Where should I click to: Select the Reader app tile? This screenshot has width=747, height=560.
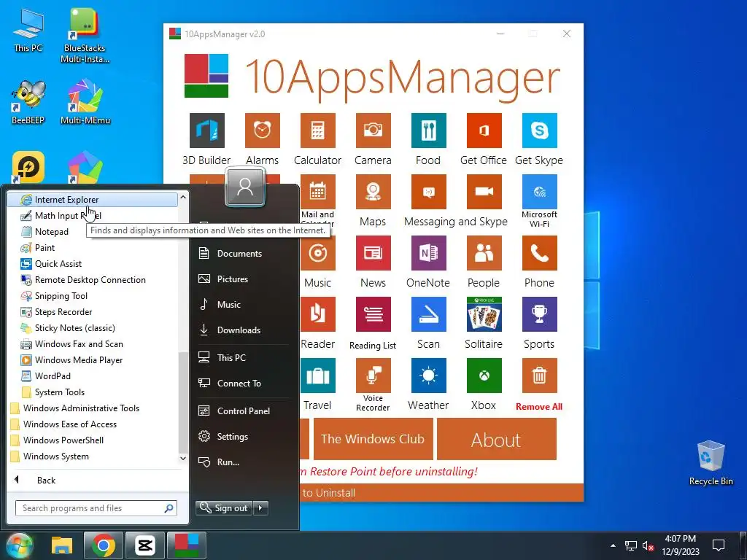pos(318,314)
